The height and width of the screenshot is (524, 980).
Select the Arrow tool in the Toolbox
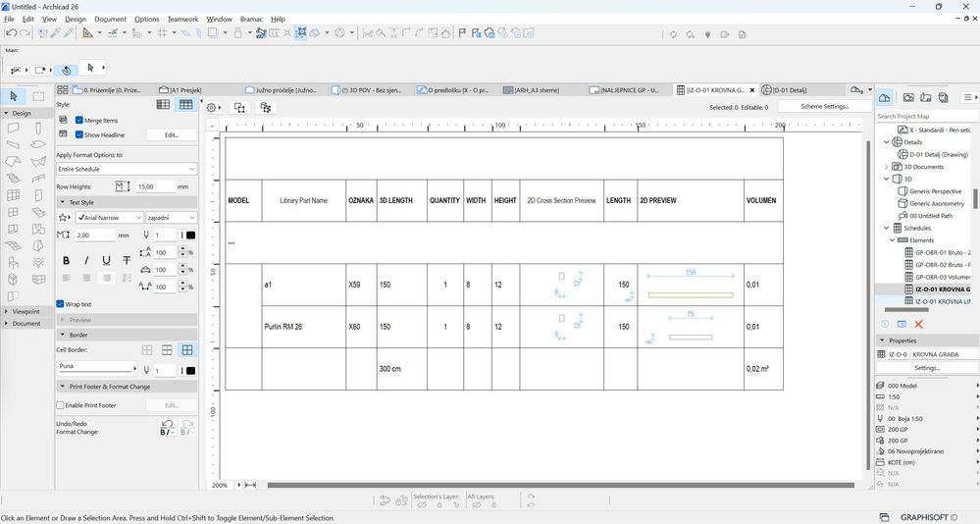(14, 96)
